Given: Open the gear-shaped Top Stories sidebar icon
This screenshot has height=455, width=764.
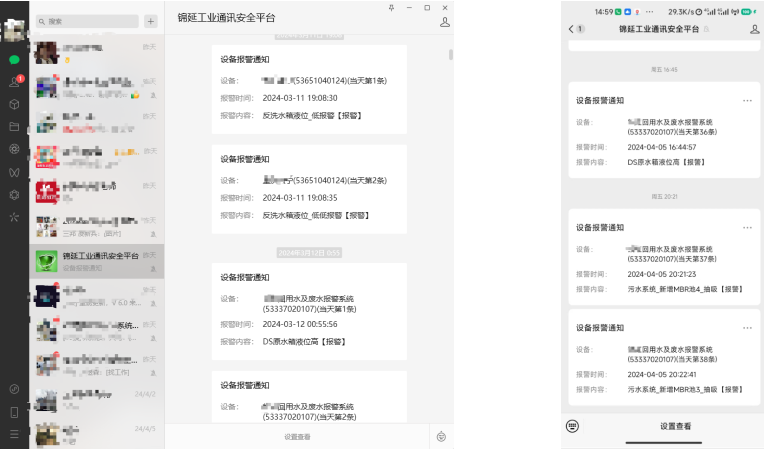Looking at the screenshot, I should [x=14, y=195].
